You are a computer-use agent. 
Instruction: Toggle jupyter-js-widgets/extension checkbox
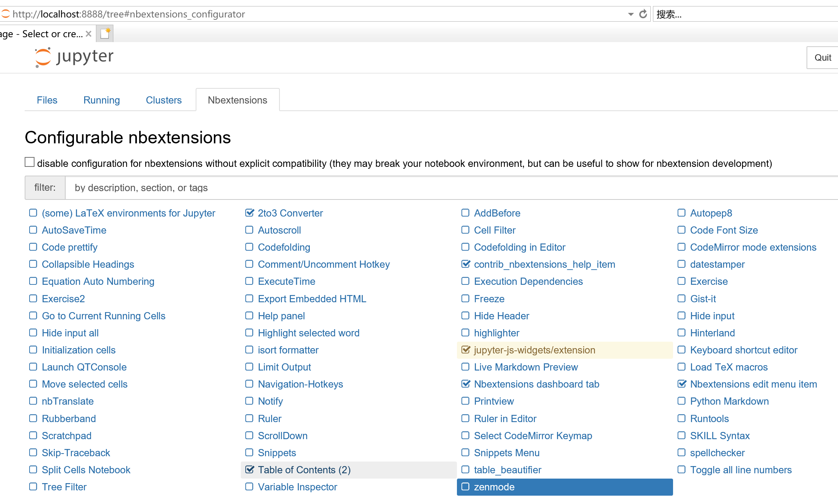[x=466, y=350]
